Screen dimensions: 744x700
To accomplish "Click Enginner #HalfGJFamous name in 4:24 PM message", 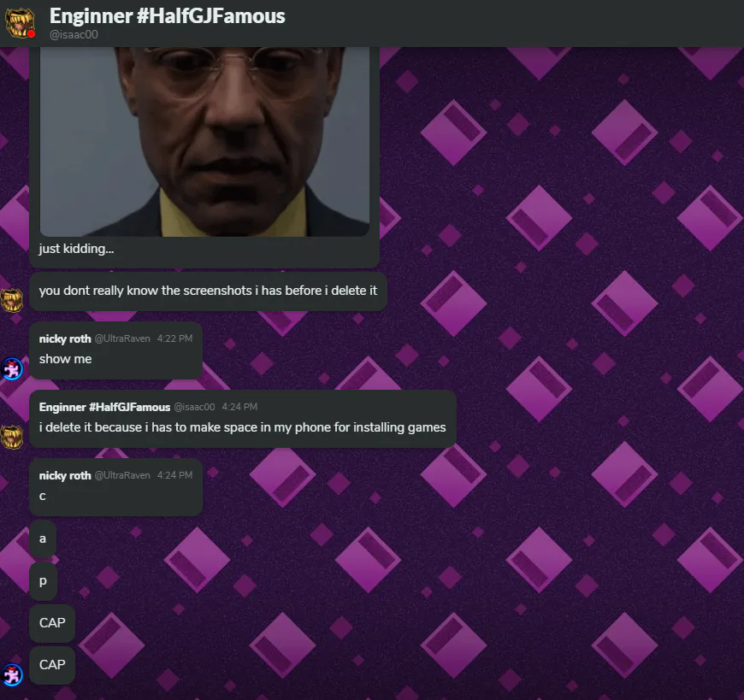I will pos(104,407).
